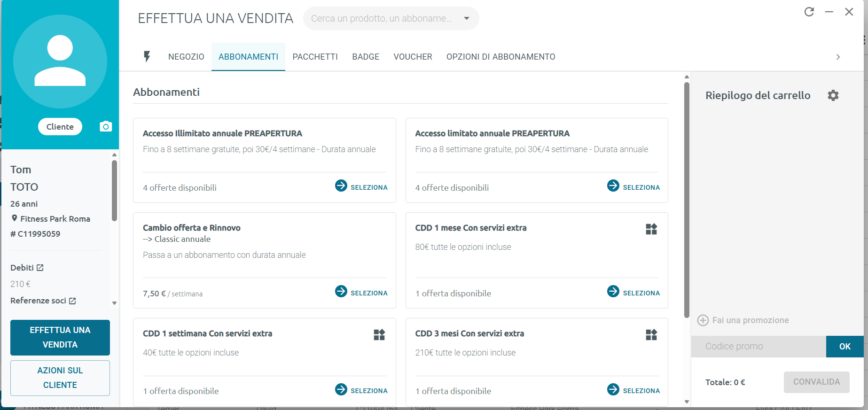Click 7,50 € / settimana price text
This screenshot has height=410, width=868.
(x=172, y=294)
